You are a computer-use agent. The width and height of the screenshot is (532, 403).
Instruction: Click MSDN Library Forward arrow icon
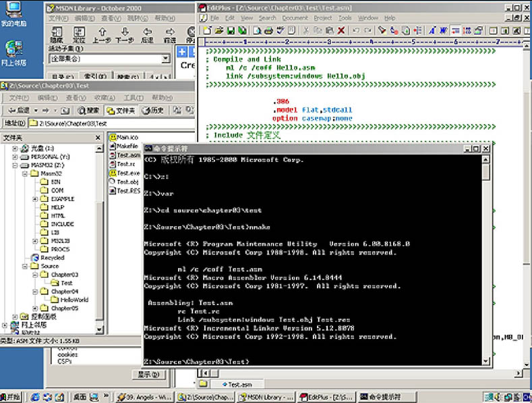[170, 35]
